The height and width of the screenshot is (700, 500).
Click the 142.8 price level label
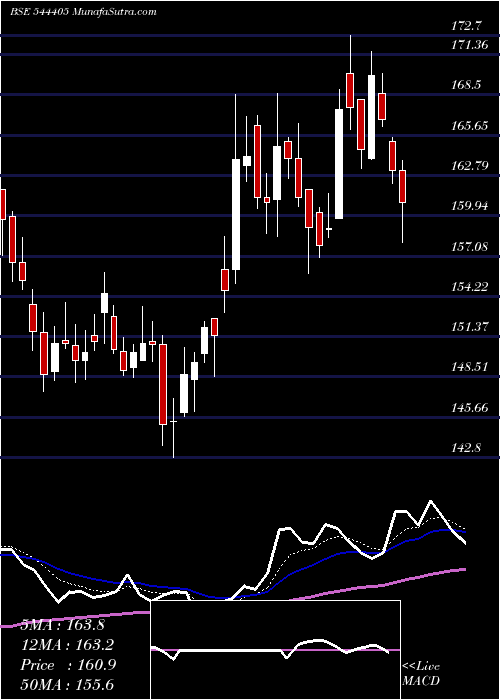tap(466, 447)
